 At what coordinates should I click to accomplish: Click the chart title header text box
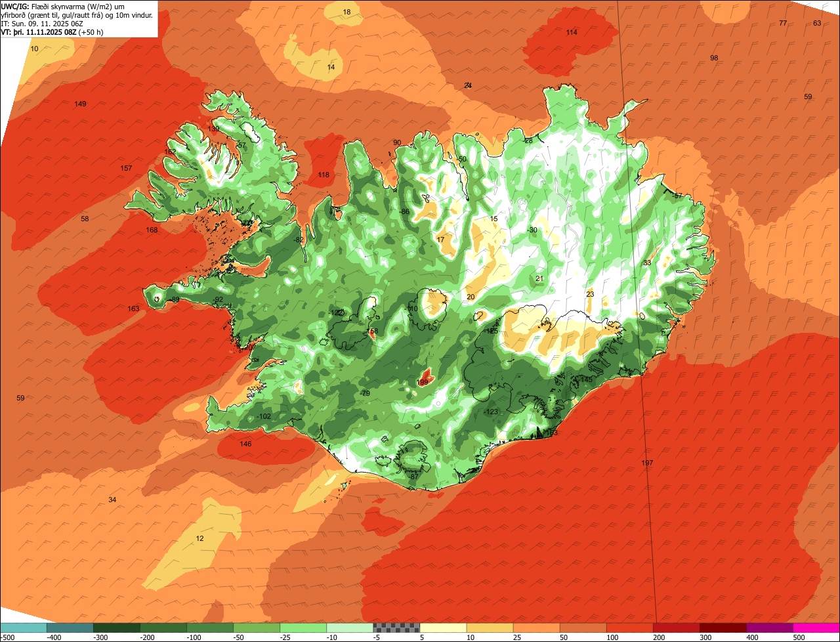pyautogui.click(x=79, y=18)
